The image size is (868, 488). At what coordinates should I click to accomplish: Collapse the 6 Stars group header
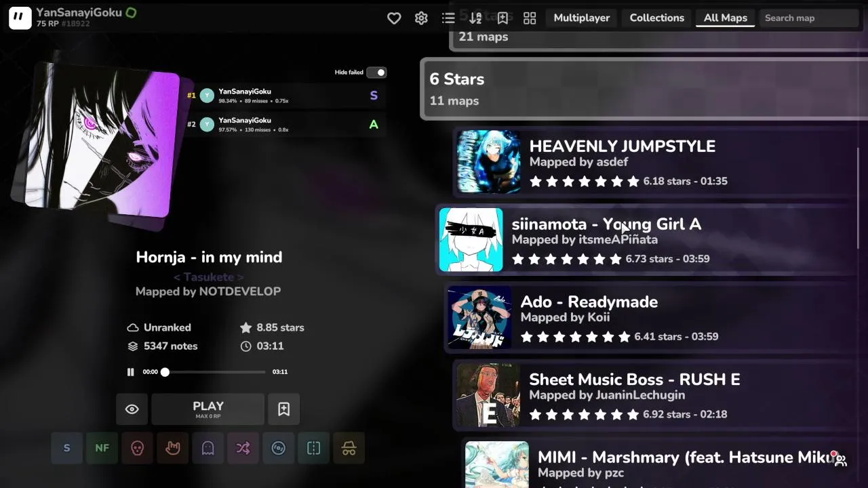(644, 89)
